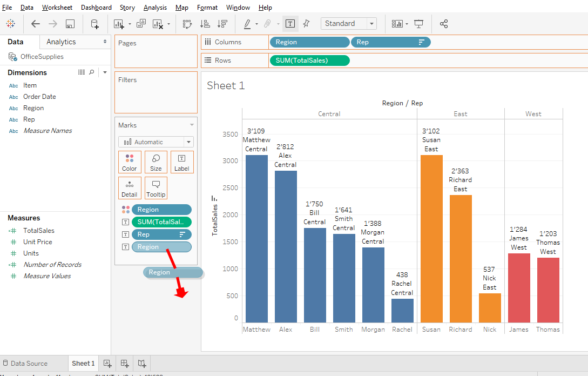This screenshot has height=376, width=588.
Task: Click the Swap Rows and Columns icon
Action: [187, 24]
